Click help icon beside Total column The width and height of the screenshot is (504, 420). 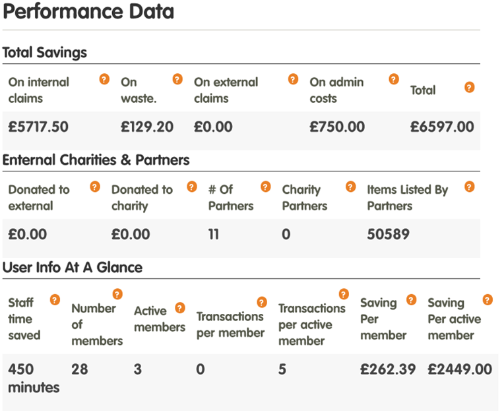pos(469,87)
